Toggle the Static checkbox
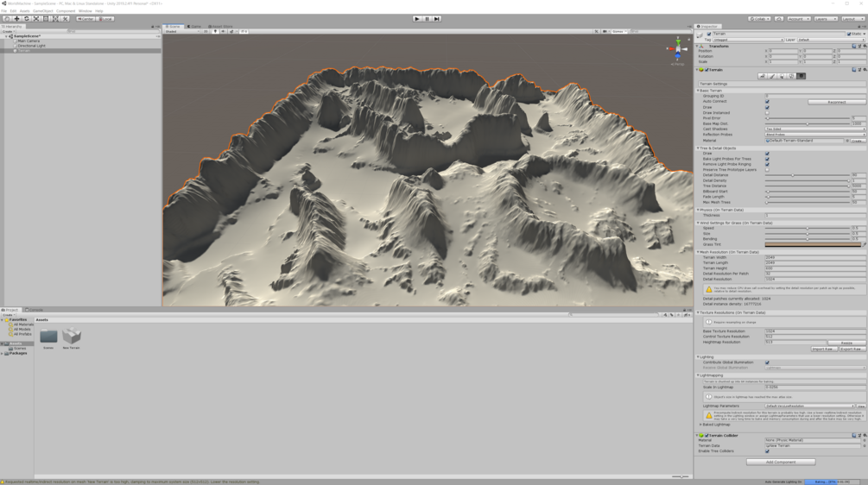The height and width of the screenshot is (485, 868). (849, 34)
